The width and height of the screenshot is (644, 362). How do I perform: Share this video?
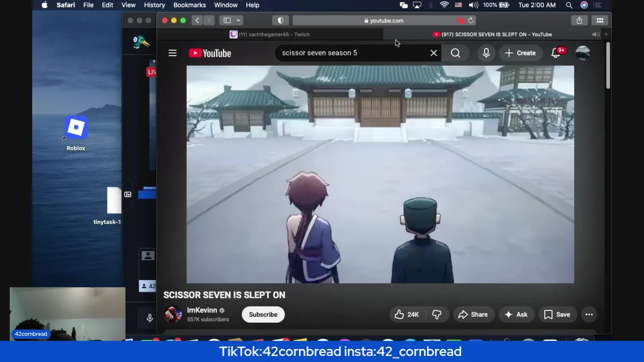click(x=473, y=314)
